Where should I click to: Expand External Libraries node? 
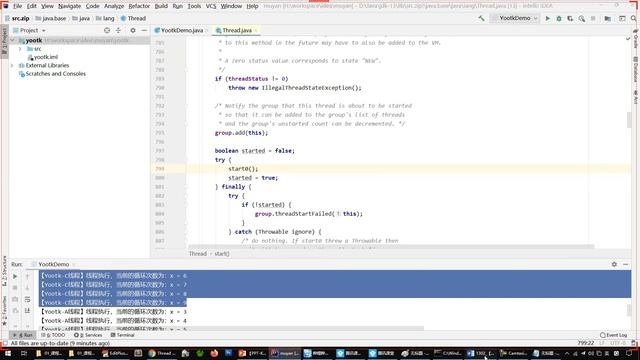click(x=12, y=65)
